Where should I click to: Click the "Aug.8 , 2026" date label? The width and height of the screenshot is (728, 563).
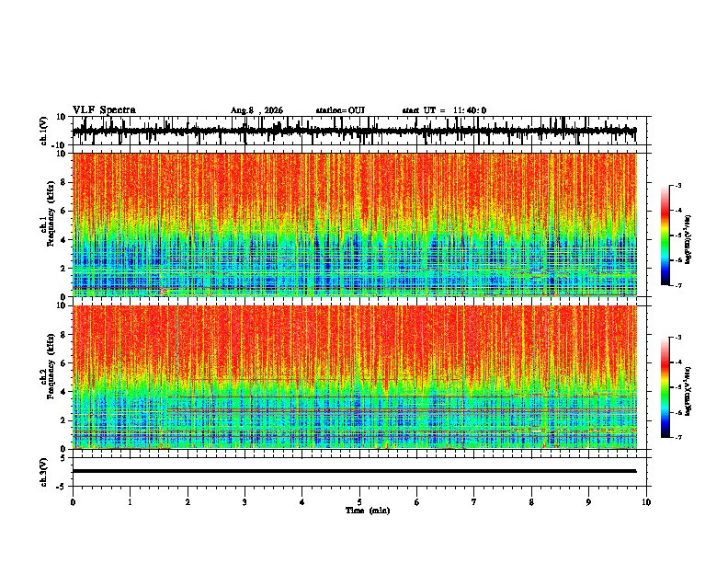pos(256,110)
